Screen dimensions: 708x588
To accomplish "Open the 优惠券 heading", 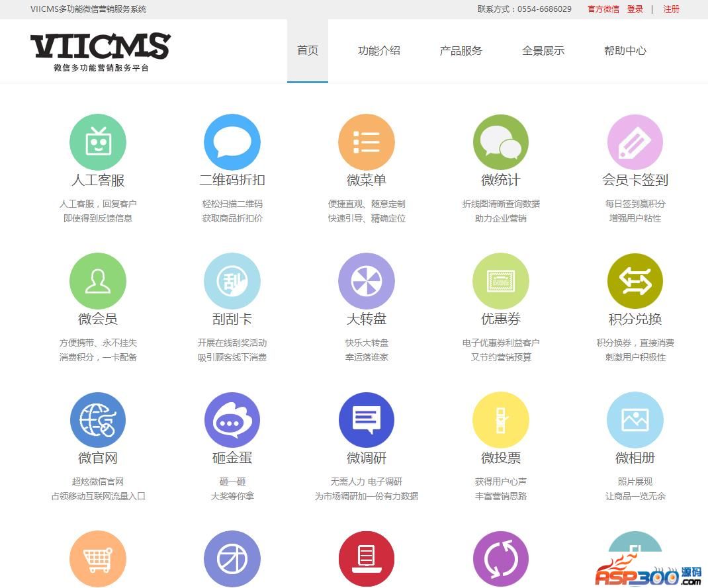I will click(501, 319).
